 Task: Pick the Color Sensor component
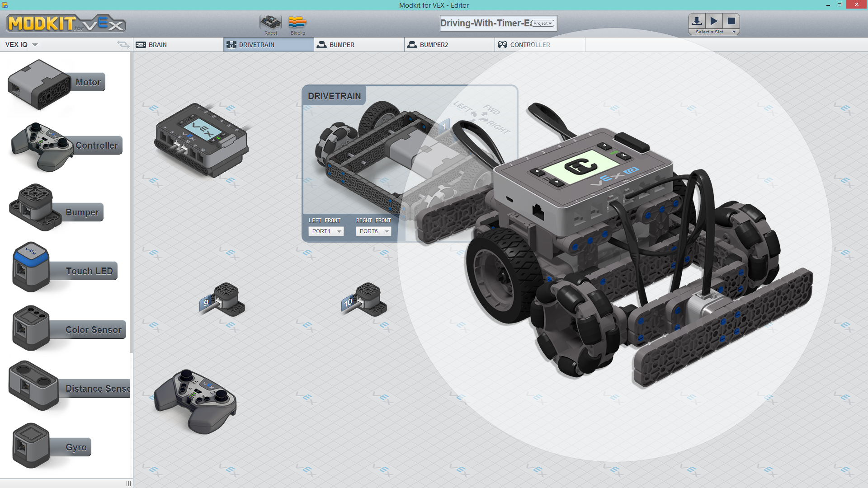tap(68, 328)
